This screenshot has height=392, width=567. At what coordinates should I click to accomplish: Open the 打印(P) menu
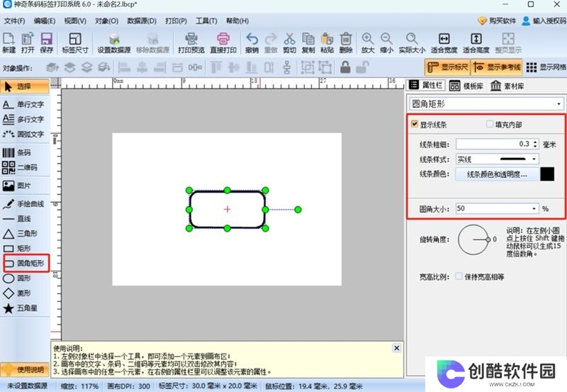point(176,21)
